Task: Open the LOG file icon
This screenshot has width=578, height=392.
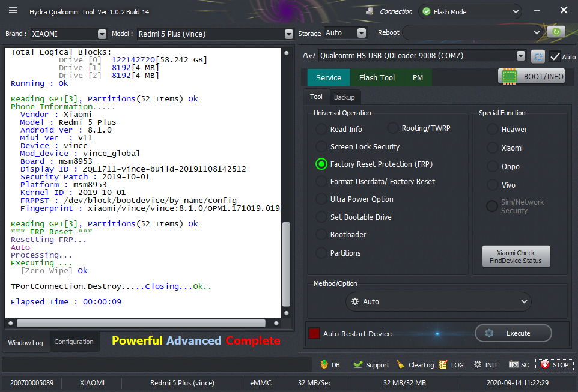Action: point(443,365)
